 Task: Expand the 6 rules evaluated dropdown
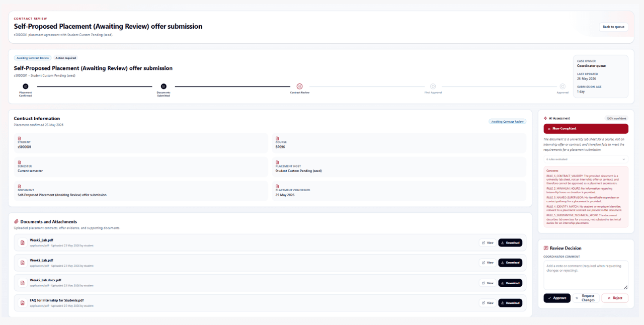point(586,159)
